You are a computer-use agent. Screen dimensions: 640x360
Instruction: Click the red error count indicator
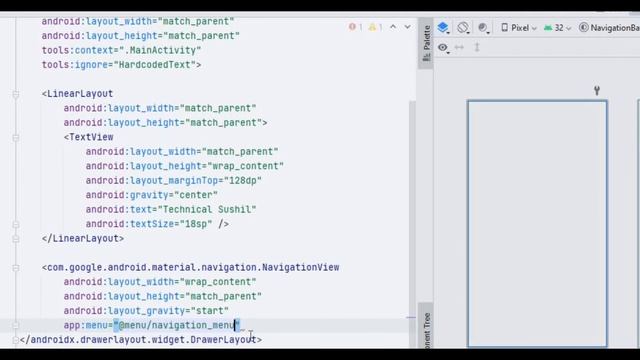(355, 27)
